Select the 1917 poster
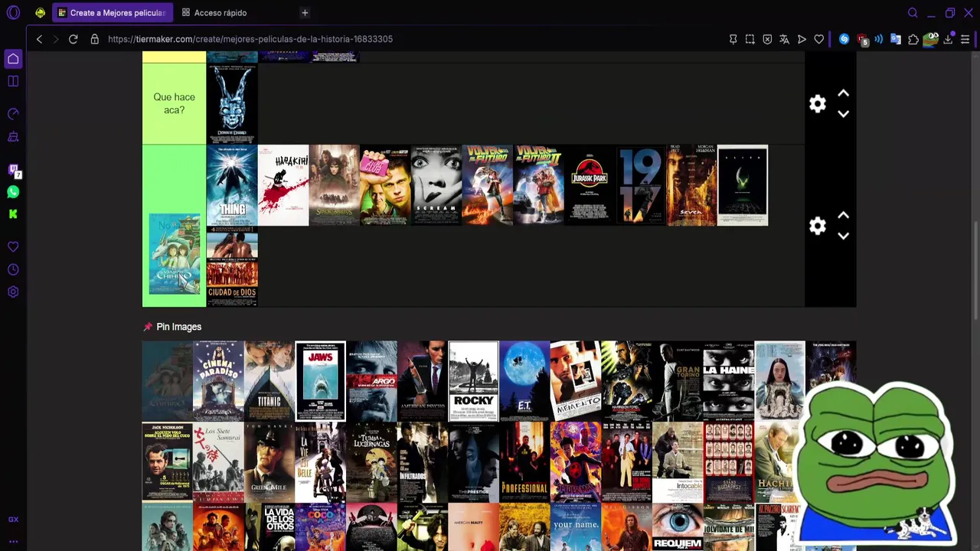 coord(641,185)
